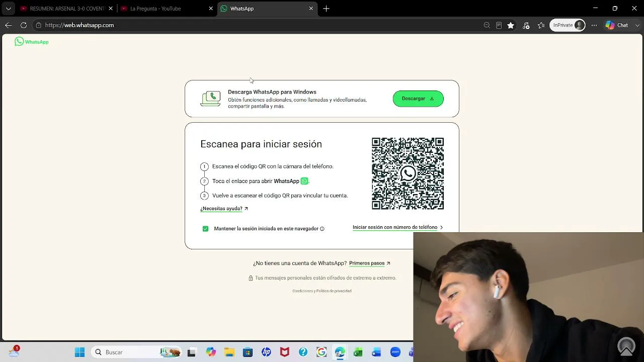Click the 'Descarga WhatsApp para Windows' title
Viewport: 644px width, 362px height.
pyautogui.click(x=272, y=92)
